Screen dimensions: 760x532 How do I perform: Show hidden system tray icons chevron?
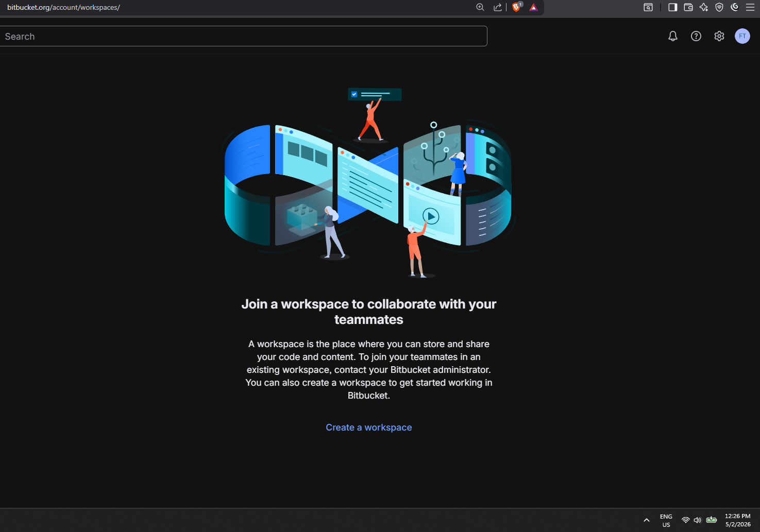coord(647,520)
